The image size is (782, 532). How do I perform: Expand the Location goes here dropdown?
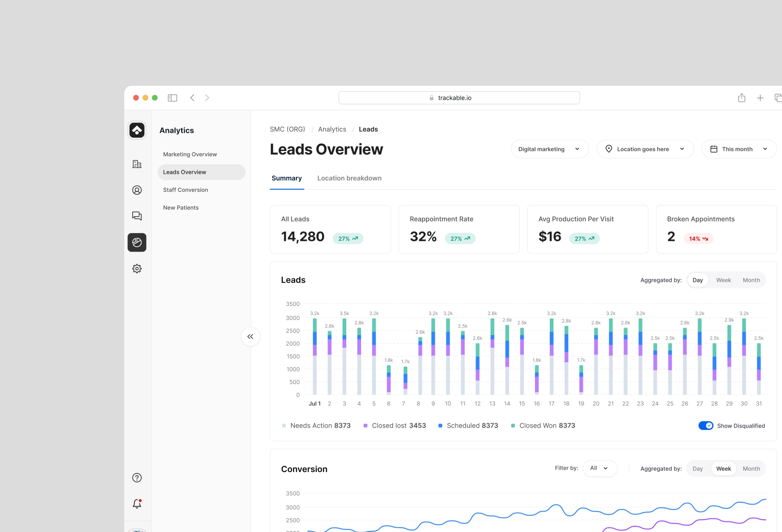(x=645, y=149)
